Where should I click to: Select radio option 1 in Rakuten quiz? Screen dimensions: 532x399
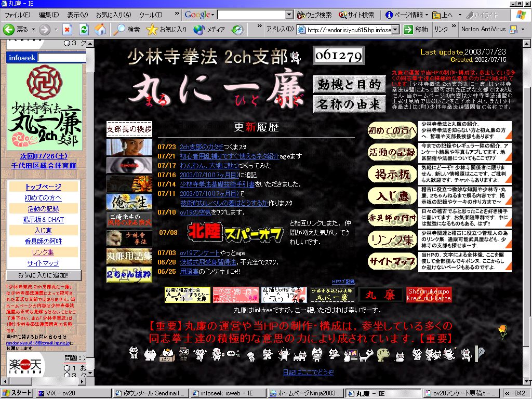[66, 368]
